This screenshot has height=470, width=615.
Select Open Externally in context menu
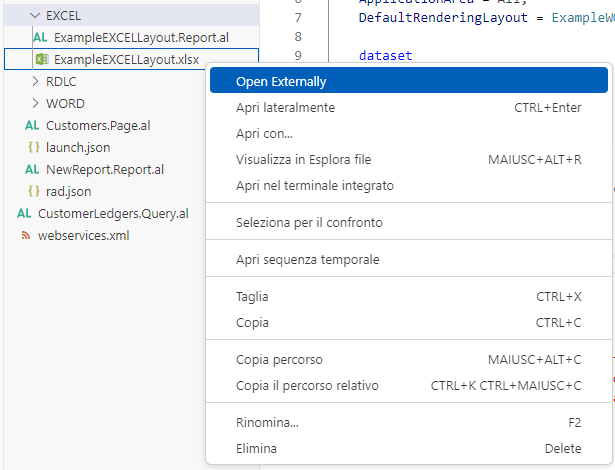(x=409, y=80)
